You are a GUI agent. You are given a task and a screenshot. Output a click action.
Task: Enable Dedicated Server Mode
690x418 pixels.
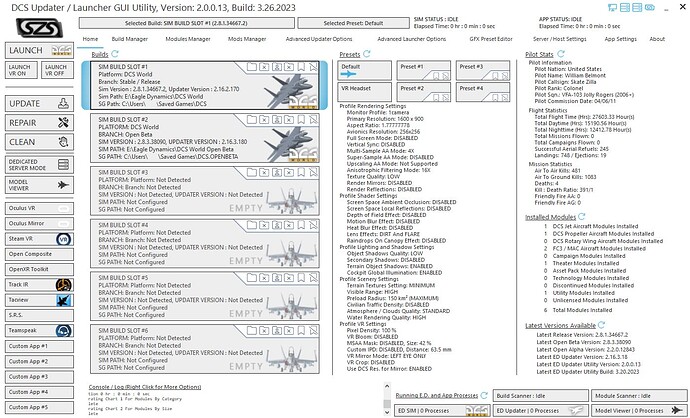pyautogui.click(x=39, y=165)
